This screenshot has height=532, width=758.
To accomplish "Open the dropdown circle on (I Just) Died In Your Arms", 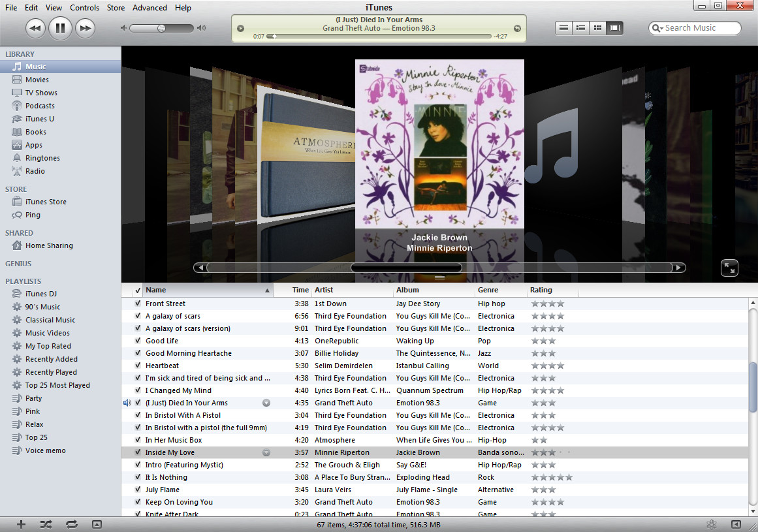I will point(266,403).
